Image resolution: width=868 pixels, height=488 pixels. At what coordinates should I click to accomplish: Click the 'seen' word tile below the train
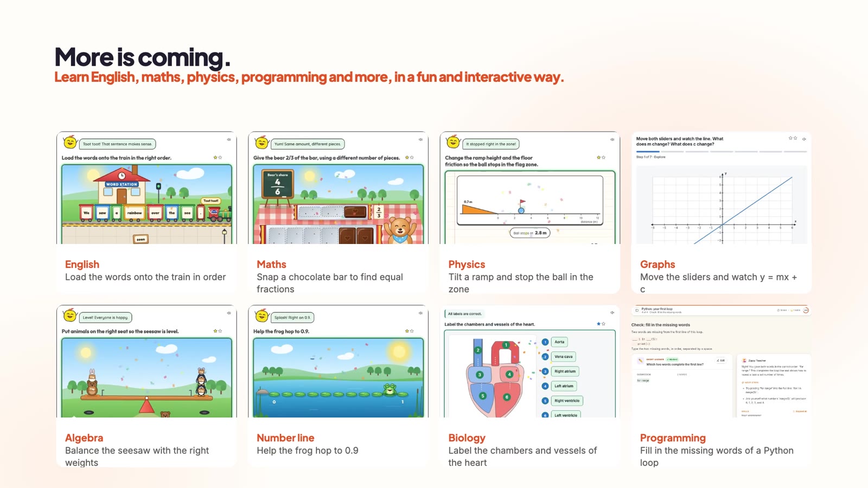[x=141, y=239]
